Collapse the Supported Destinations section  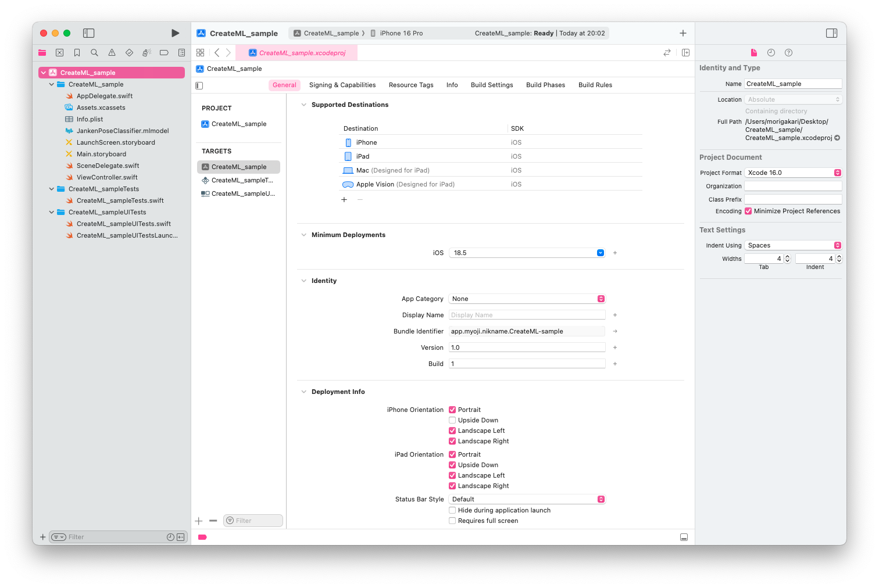click(x=303, y=105)
